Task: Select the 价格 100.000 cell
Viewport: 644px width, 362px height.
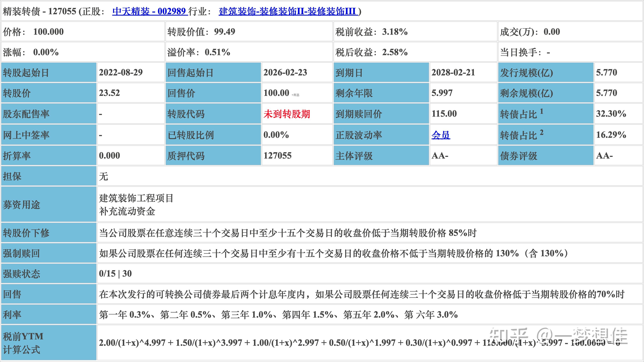Action: 83,32
